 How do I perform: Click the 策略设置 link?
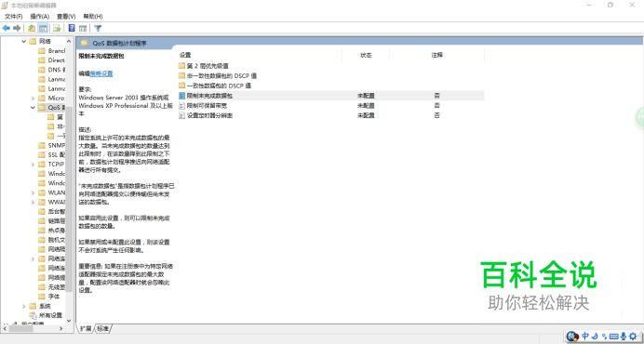coord(101,73)
